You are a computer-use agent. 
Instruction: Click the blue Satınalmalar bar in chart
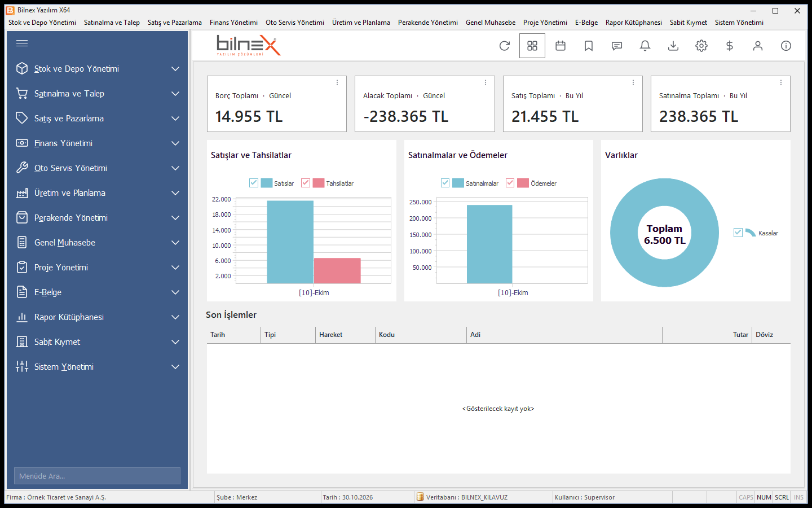(x=489, y=244)
